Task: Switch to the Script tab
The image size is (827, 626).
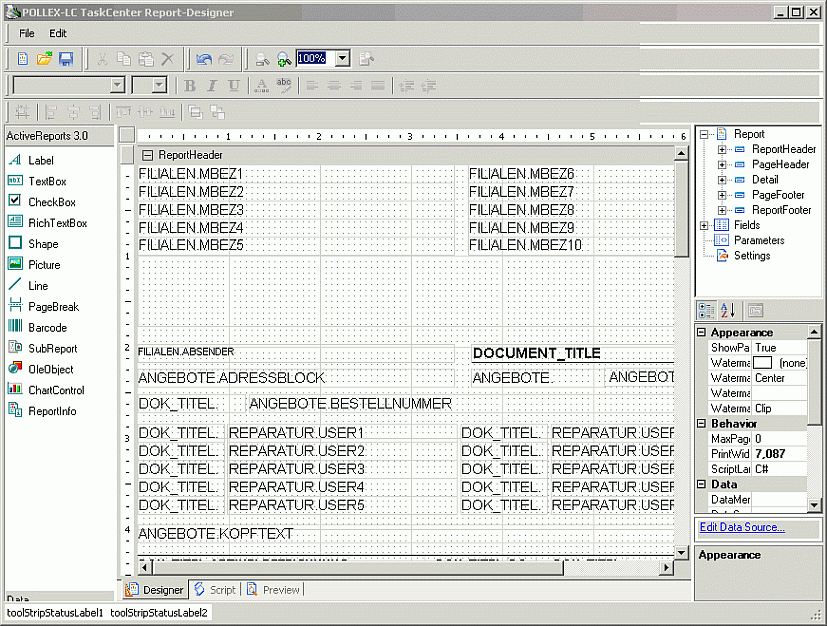Action: tap(214, 590)
